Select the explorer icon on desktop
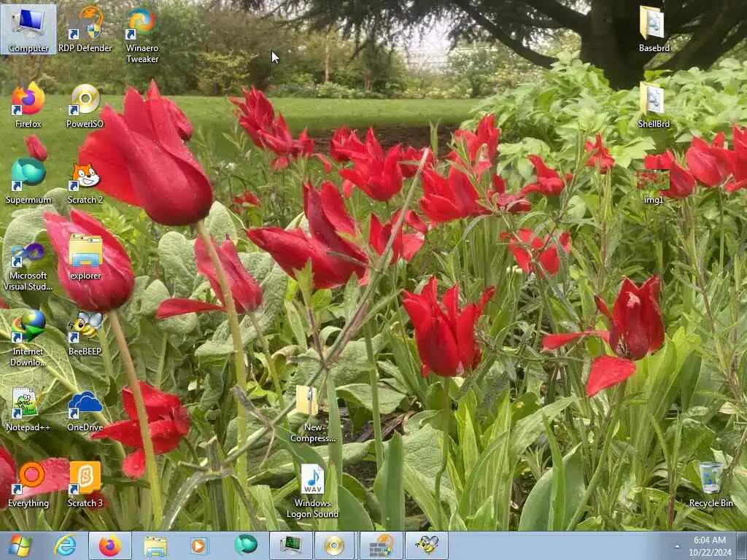The width and height of the screenshot is (747, 560). click(x=85, y=256)
